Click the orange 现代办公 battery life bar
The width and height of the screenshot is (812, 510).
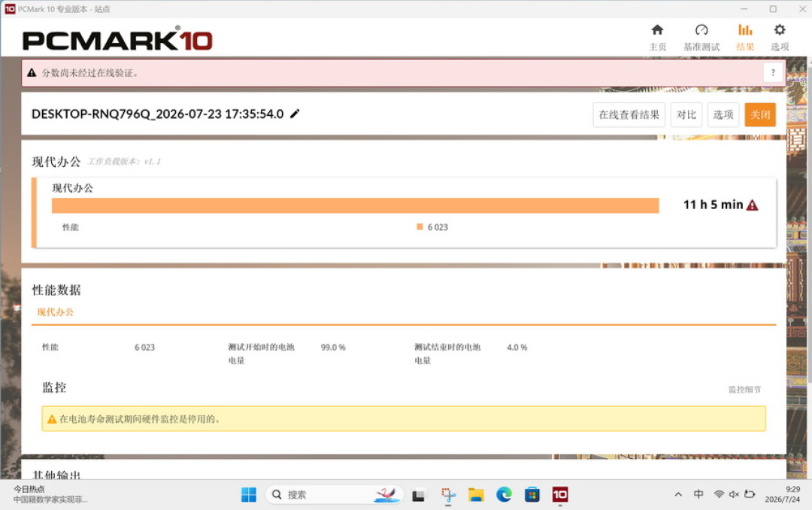coord(355,205)
